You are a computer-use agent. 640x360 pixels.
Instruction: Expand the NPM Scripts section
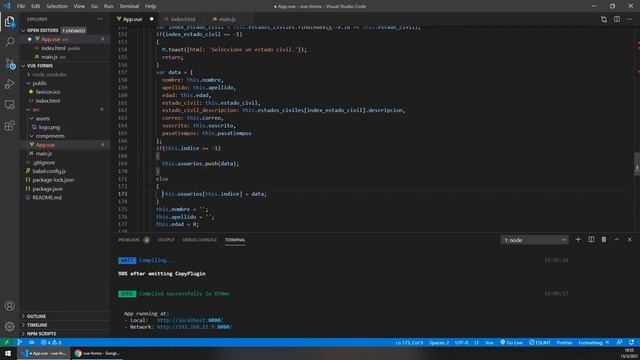click(41, 333)
